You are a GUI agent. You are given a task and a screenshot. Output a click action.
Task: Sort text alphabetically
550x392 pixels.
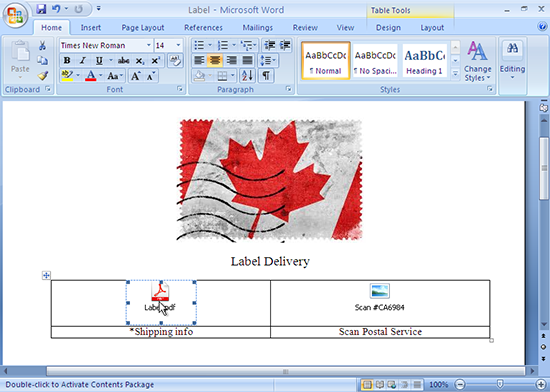point(247,76)
